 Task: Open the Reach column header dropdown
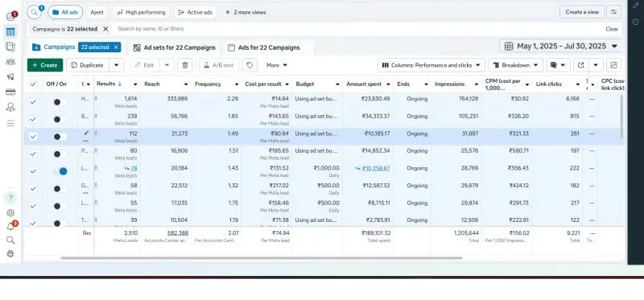point(186,84)
